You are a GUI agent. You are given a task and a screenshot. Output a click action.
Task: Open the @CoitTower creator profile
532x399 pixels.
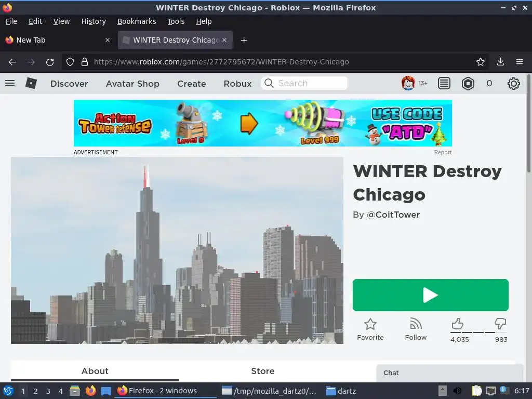(x=393, y=215)
